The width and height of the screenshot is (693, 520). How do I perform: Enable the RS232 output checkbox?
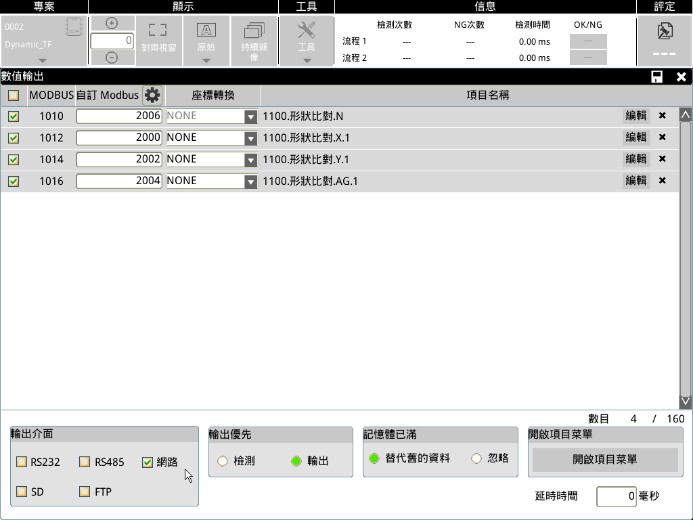coord(22,462)
